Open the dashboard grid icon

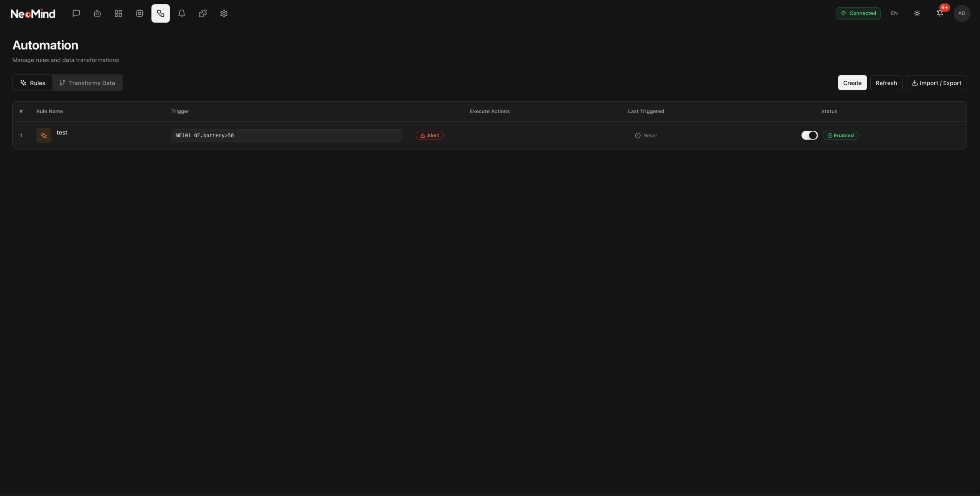118,13
